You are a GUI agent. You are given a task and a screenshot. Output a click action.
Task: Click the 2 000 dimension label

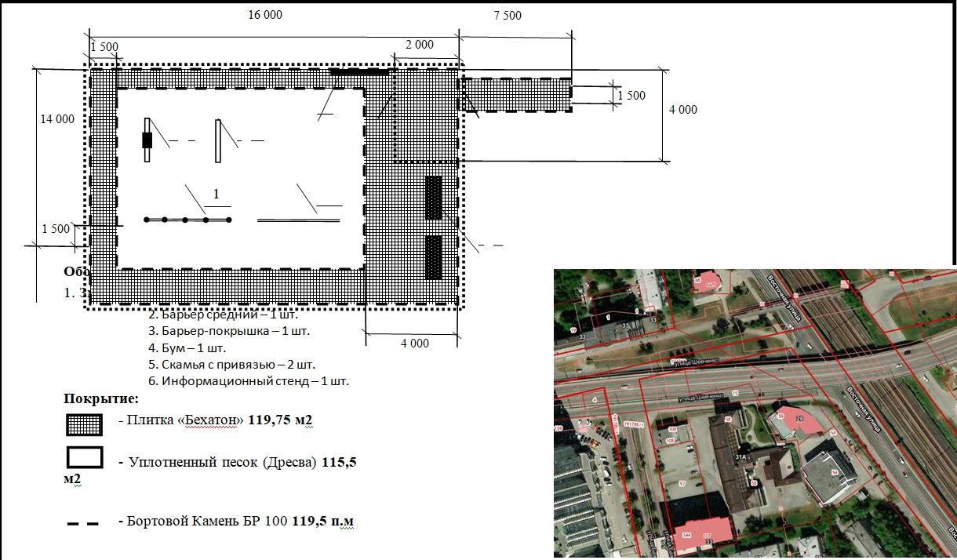coord(419,45)
